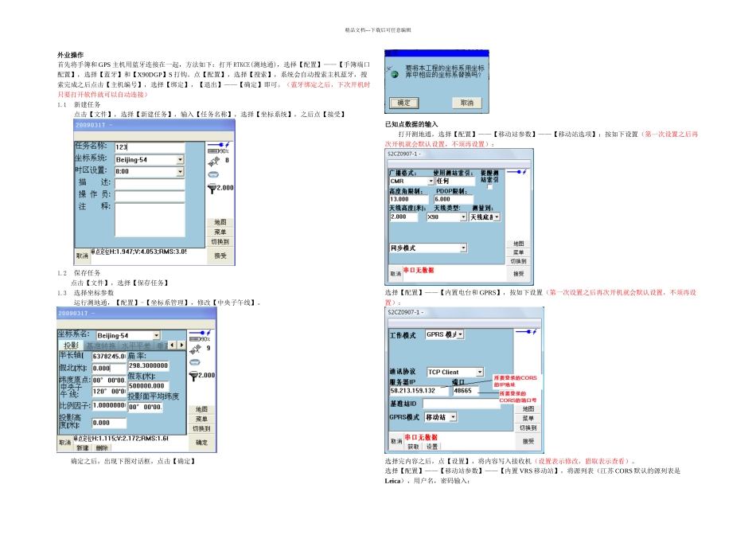Select the 投影 tab
This screenshot has height=535, width=756.
pyautogui.click(x=71, y=346)
